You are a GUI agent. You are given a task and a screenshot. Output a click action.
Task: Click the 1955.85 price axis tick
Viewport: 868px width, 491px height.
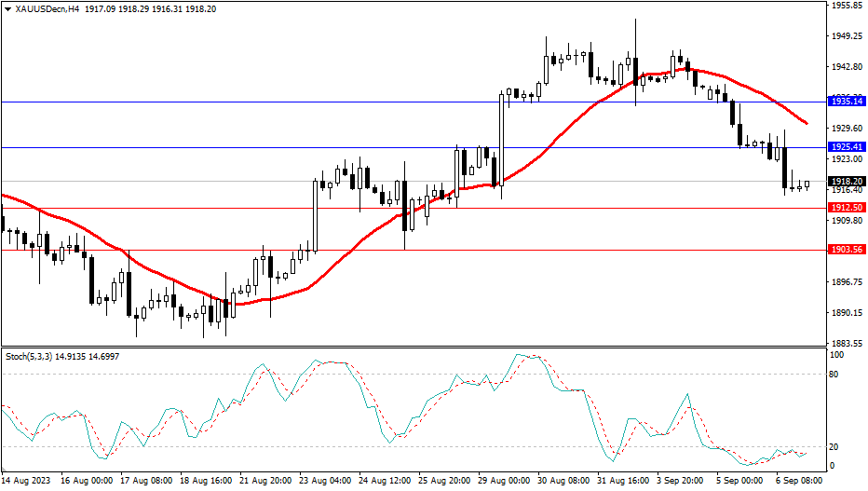[847, 6]
